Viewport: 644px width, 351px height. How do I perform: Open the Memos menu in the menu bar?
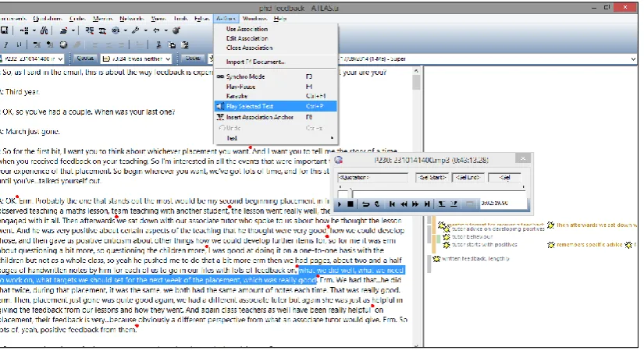[102, 19]
